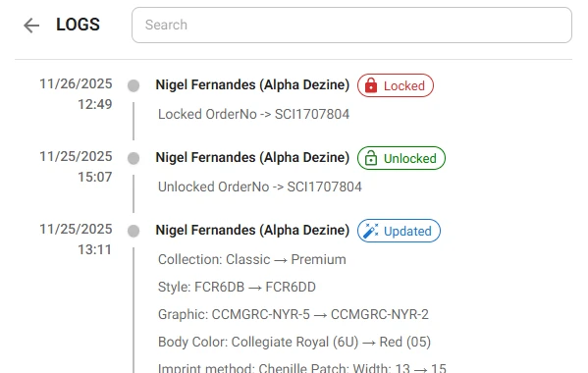Select the Body Color Collegiate Royal change line

coord(294,342)
